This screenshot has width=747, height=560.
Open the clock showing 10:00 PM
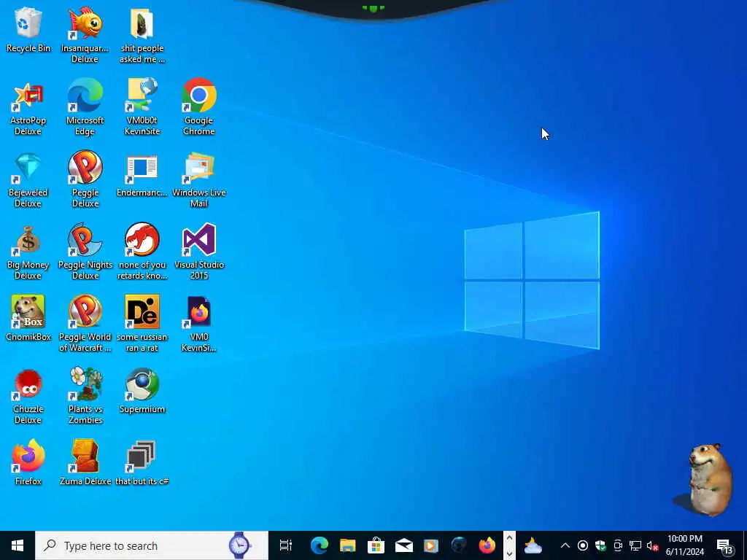[x=684, y=545]
